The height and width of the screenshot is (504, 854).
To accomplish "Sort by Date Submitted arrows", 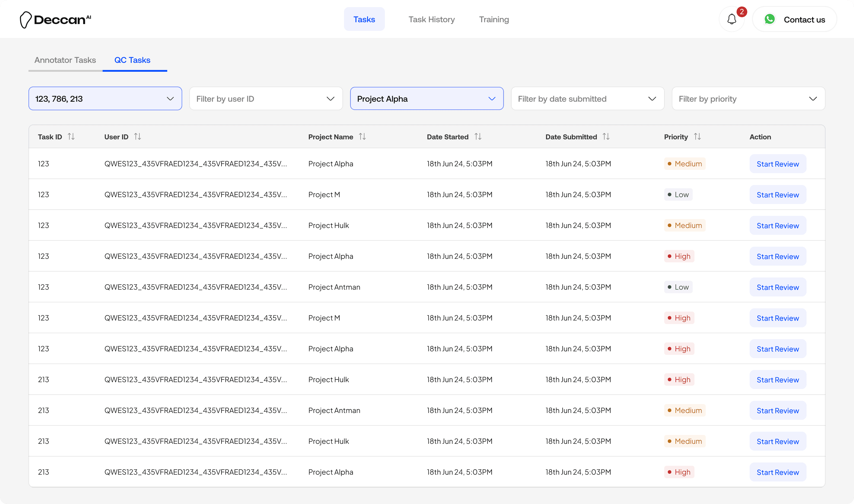I will point(606,137).
